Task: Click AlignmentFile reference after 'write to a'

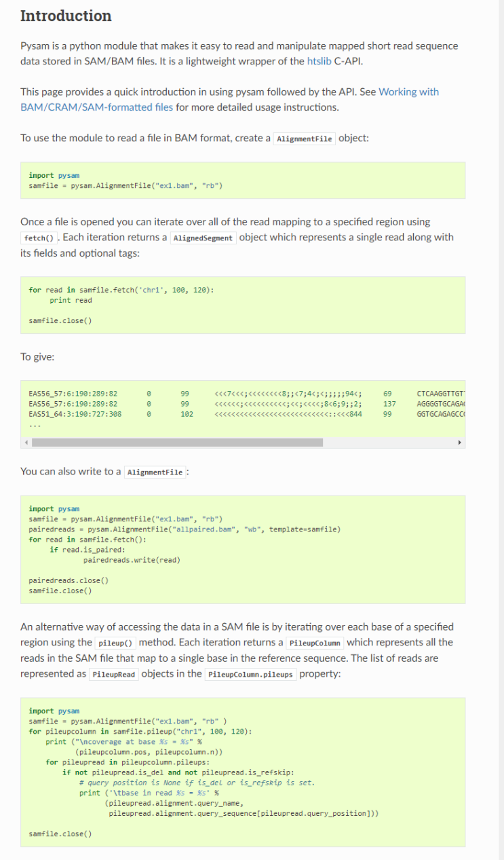Action: point(155,472)
